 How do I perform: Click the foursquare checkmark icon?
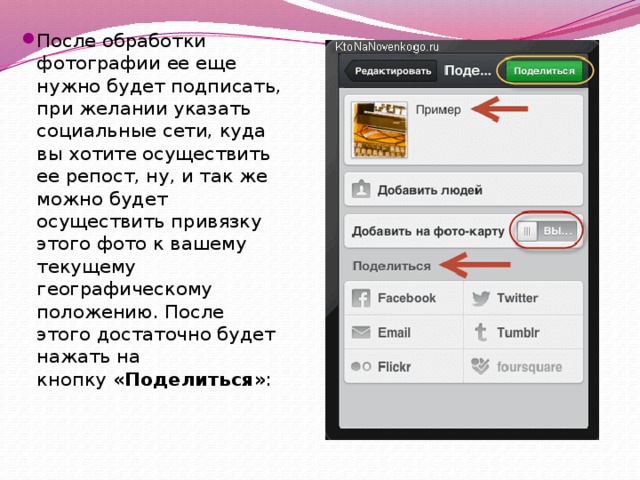480,366
